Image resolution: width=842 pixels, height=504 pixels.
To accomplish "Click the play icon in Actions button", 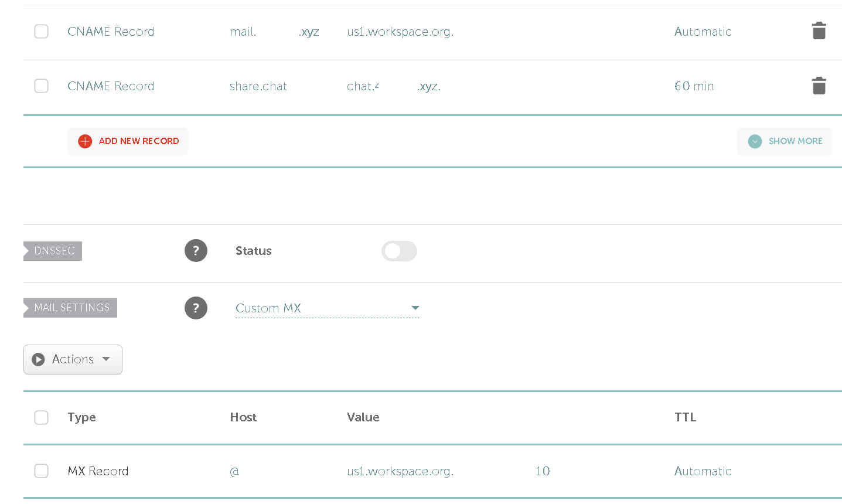I will [39, 359].
